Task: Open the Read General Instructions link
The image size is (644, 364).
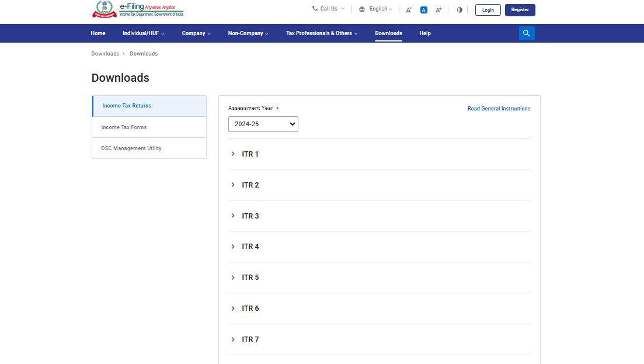Action: [499, 109]
